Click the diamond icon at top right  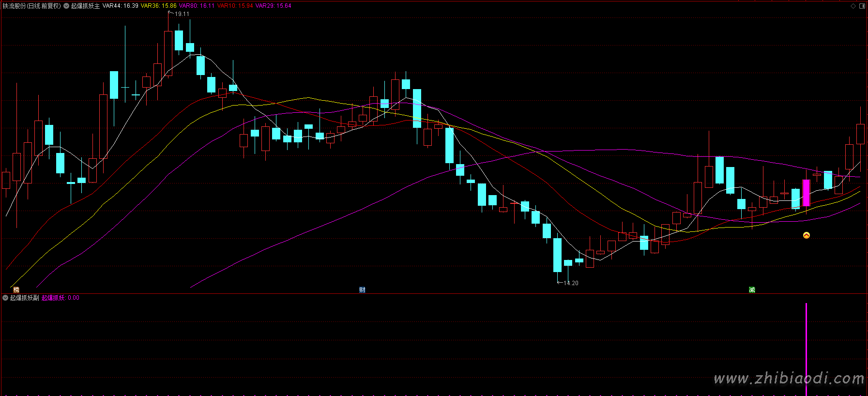(x=853, y=6)
